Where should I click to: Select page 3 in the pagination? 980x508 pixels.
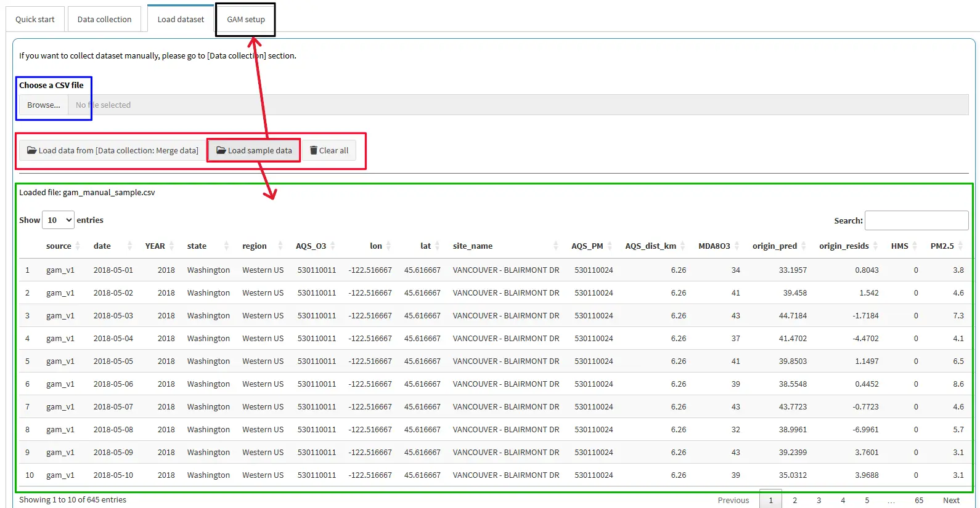tap(819, 500)
